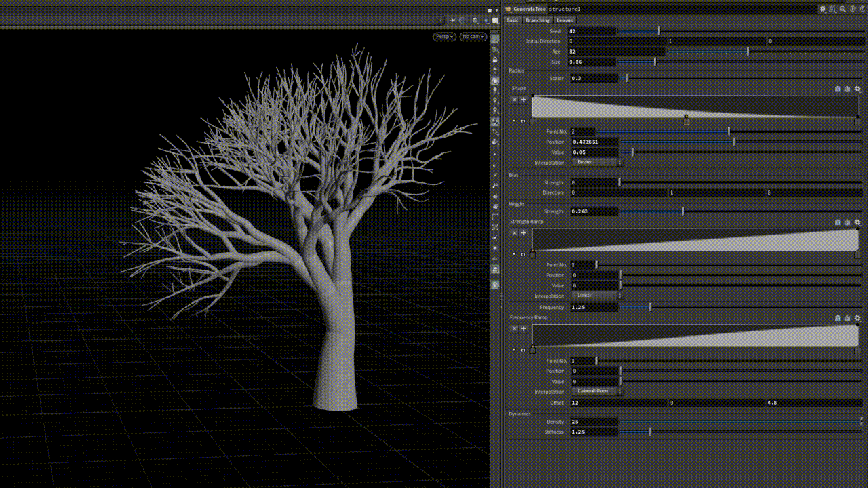Image resolution: width=868 pixels, height=488 pixels.
Task: Open the No cam camera dropdown
Action: [473, 37]
